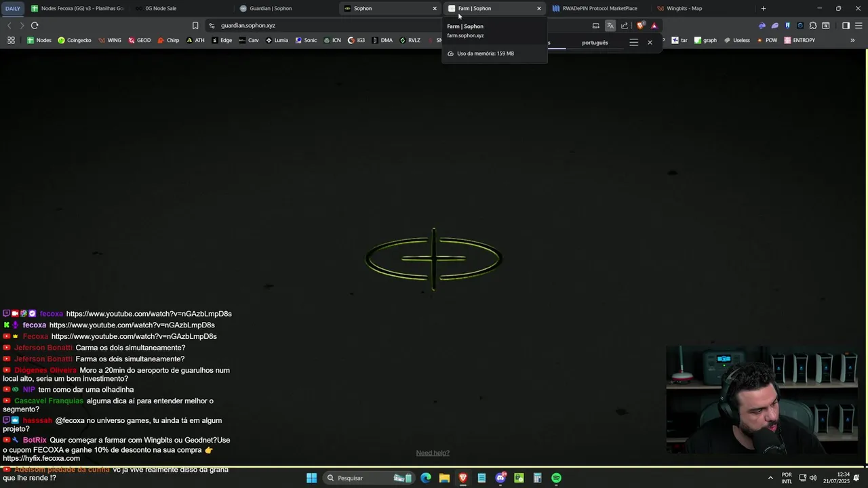Screen dimensions: 868x488
Task: Open translate popup options menu
Action: point(634,43)
